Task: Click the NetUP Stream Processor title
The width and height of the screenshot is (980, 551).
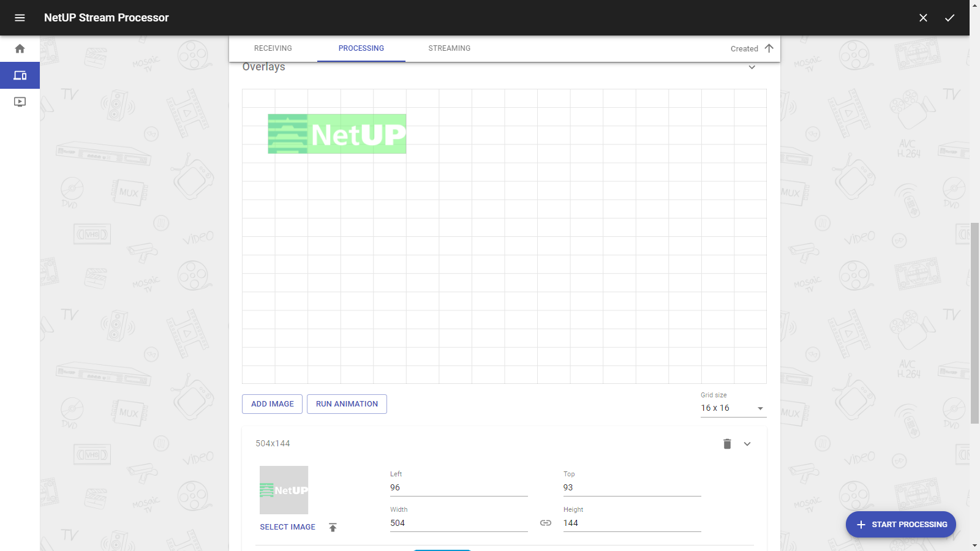Action: click(107, 18)
